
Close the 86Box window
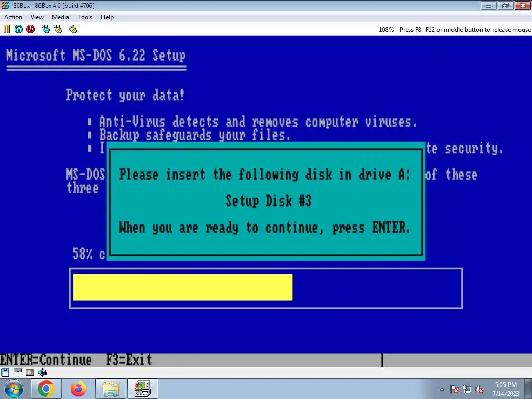click(523, 5)
